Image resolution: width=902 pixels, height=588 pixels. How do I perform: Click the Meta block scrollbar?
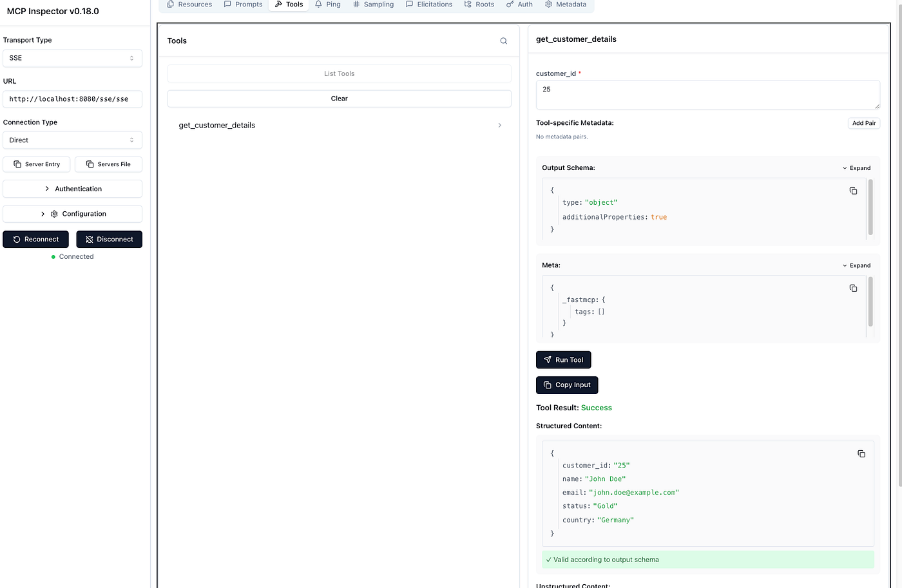[870, 301]
